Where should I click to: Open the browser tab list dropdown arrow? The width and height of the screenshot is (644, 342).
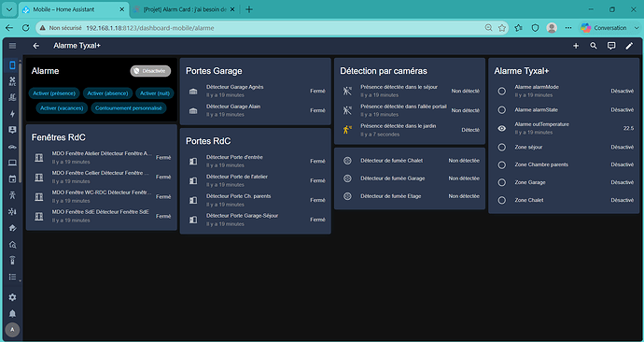9,9
